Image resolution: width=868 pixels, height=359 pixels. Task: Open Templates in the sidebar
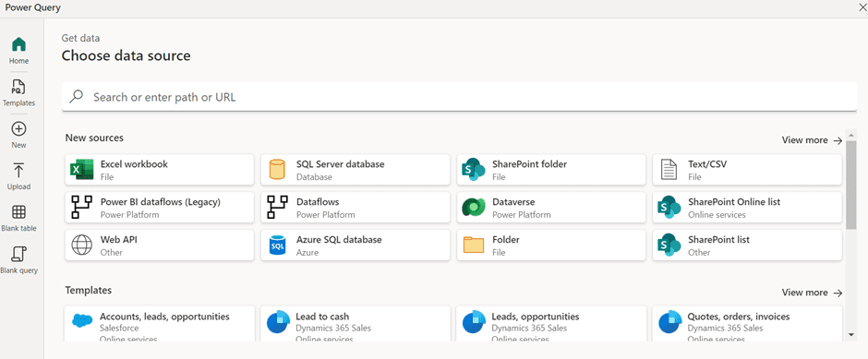18,92
